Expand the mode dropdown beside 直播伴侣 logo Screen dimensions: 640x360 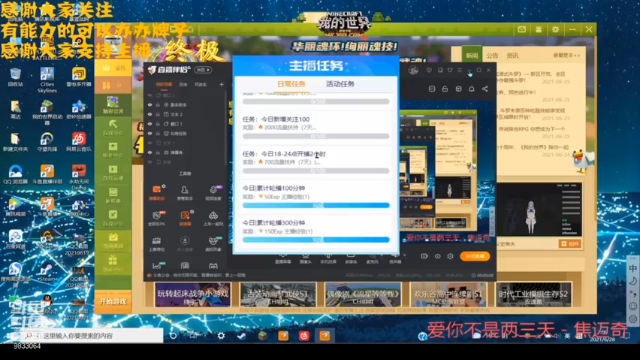(203, 70)
